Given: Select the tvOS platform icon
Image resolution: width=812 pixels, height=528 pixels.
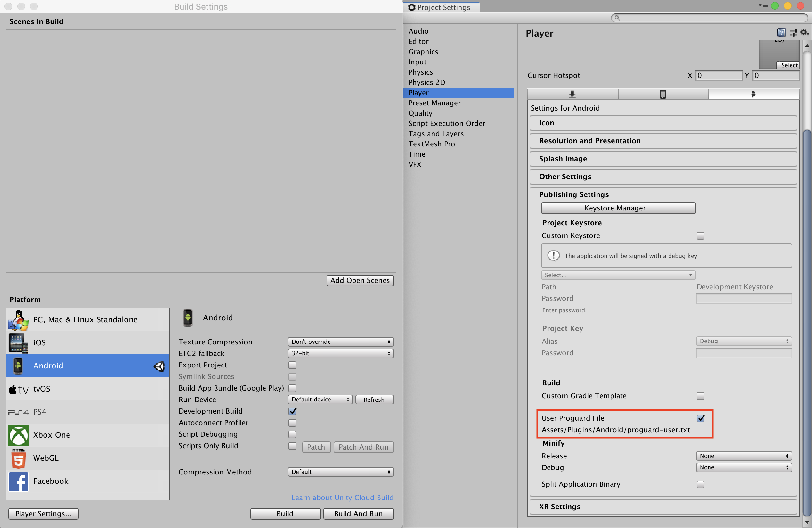Looking at the screenshot, I should [18, 388].
